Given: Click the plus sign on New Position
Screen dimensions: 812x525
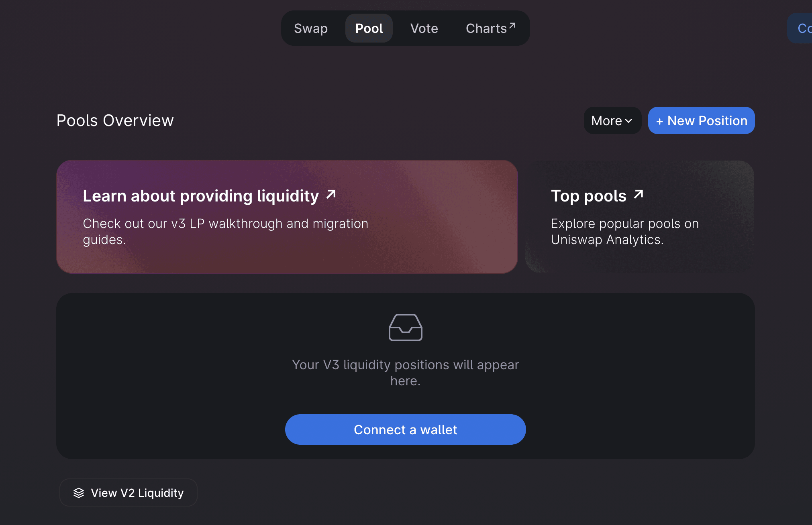Looking at the screenshot, I should pyautogui.click(x=659, y=121).
